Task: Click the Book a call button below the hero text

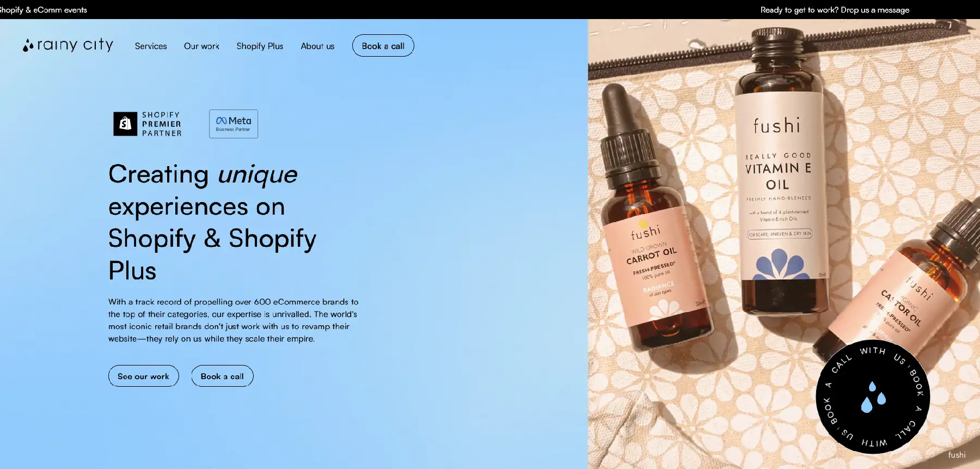Action: coord(222,376)
